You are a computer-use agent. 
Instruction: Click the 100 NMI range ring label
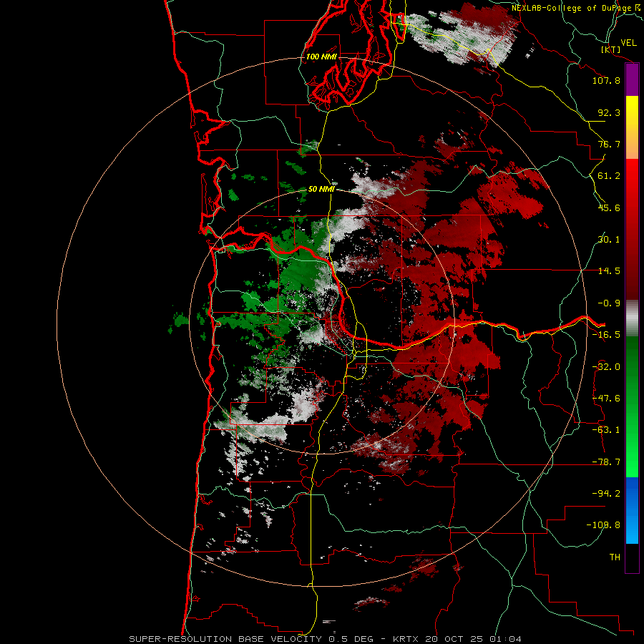pyautogui.click(x=321, y=57)
